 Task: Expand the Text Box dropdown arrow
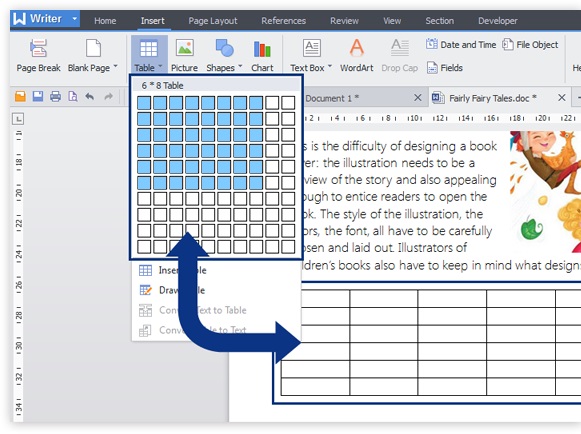(x=330, y=67)
